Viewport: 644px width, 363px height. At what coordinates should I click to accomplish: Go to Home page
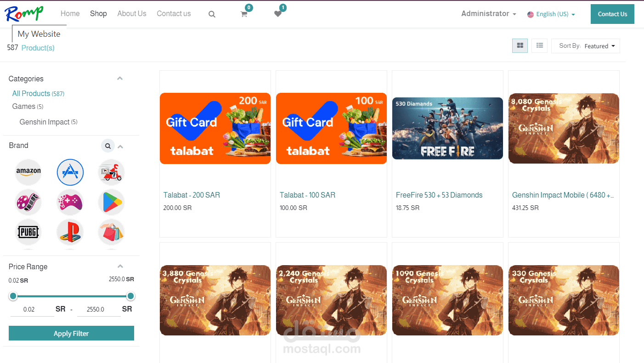pyautogui.click(x=70, y=14)
